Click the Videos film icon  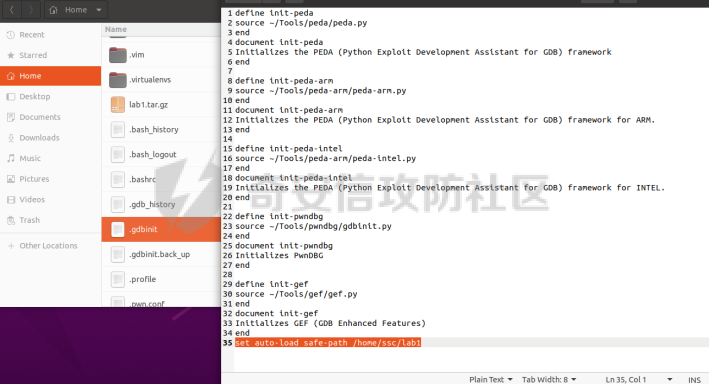(11, 200)
